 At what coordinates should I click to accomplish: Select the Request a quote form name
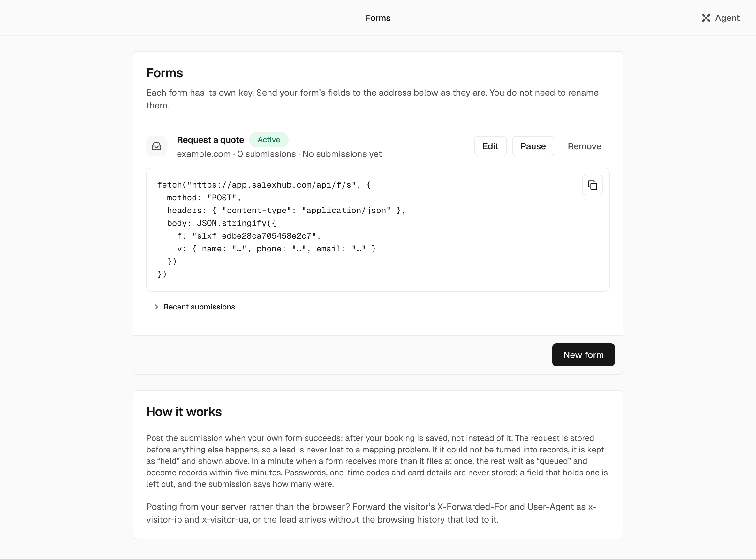pyautogui.click(x=210, y=140)
